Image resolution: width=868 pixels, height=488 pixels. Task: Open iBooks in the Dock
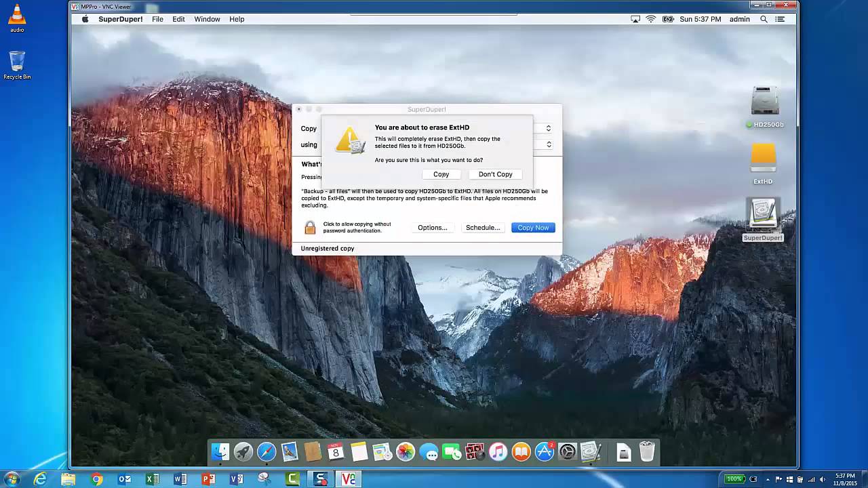click(x=521, y=451)
